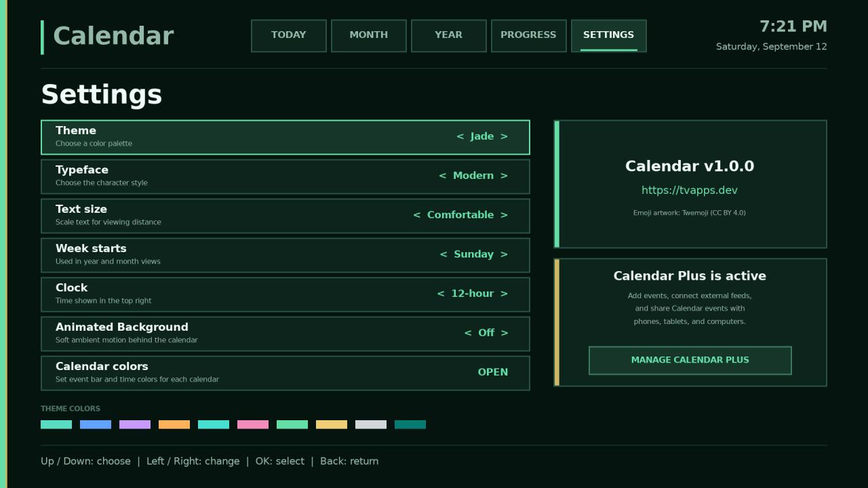Click the Sunday week start value

(x=474, y=254)
